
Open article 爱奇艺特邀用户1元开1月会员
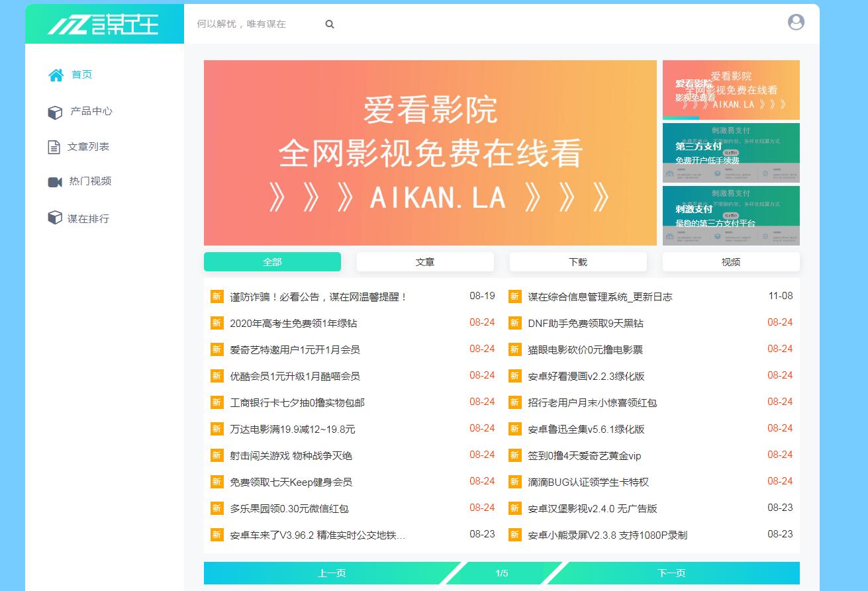click(x=295, y=350)
